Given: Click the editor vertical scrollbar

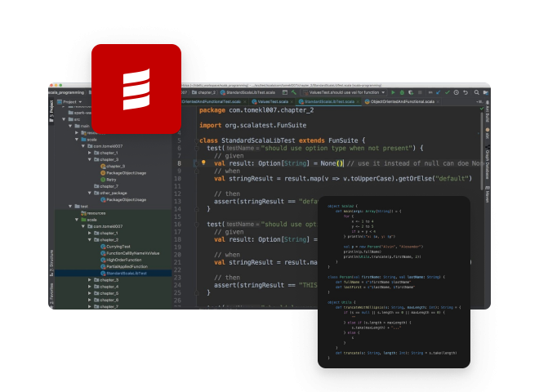Looking at the screenshot, I should [x=482, y=150].
